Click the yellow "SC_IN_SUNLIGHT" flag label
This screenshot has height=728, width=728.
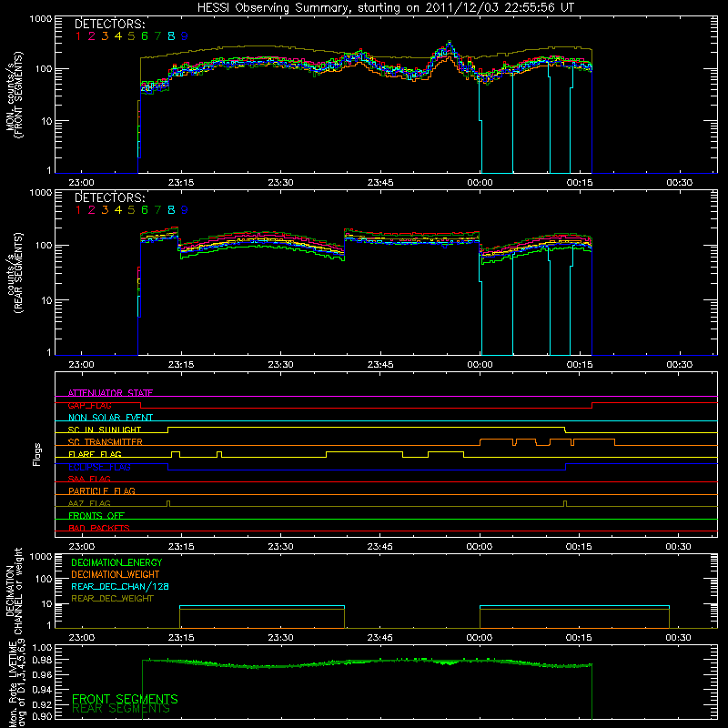click(x=105, y=430)
